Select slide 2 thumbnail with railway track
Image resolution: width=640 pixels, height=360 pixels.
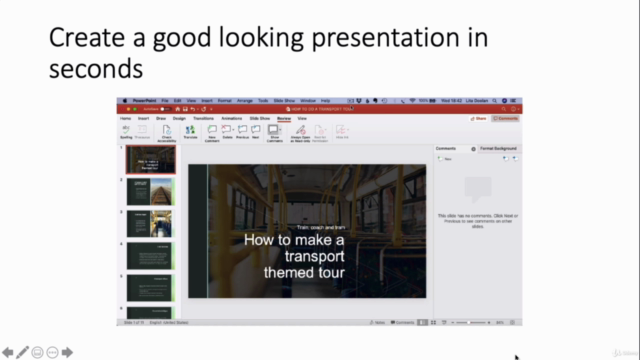pos(151,191)
